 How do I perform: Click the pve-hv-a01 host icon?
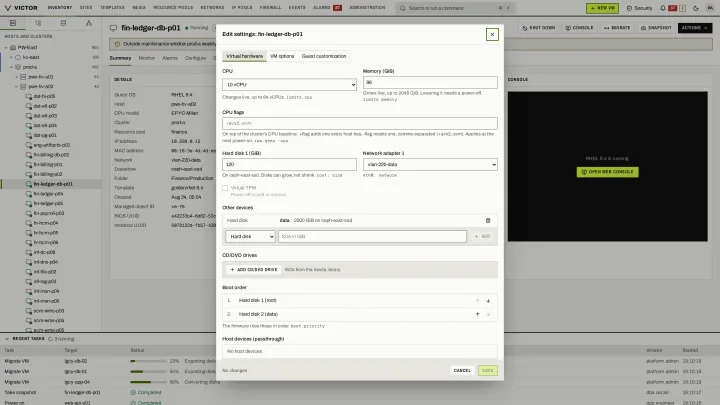23,77
